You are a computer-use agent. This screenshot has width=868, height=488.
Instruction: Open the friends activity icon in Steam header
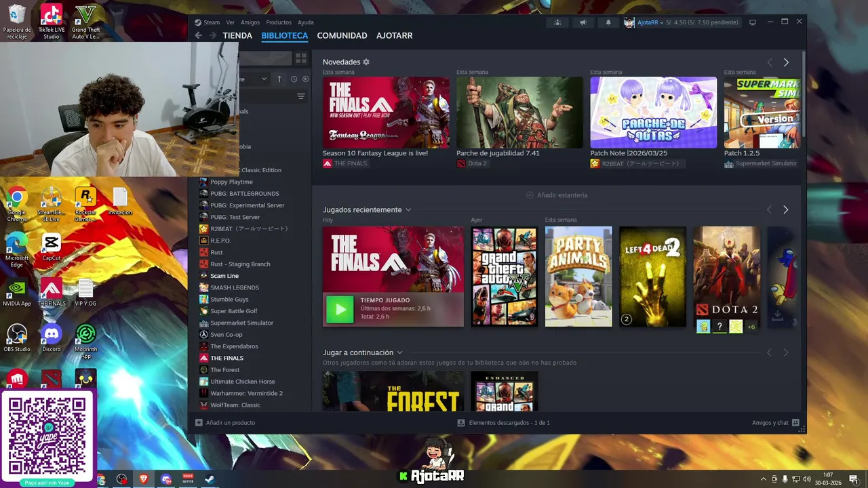pyautogui.click(x=557, y=22)
